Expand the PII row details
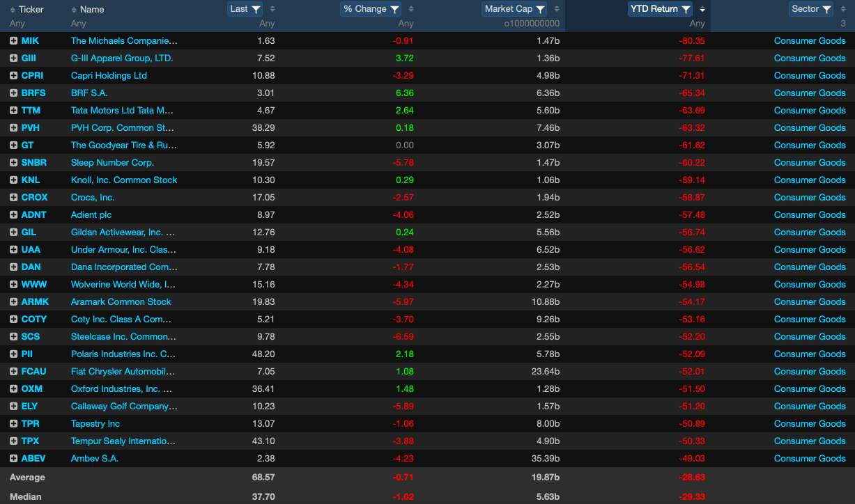 pos(13,354)
